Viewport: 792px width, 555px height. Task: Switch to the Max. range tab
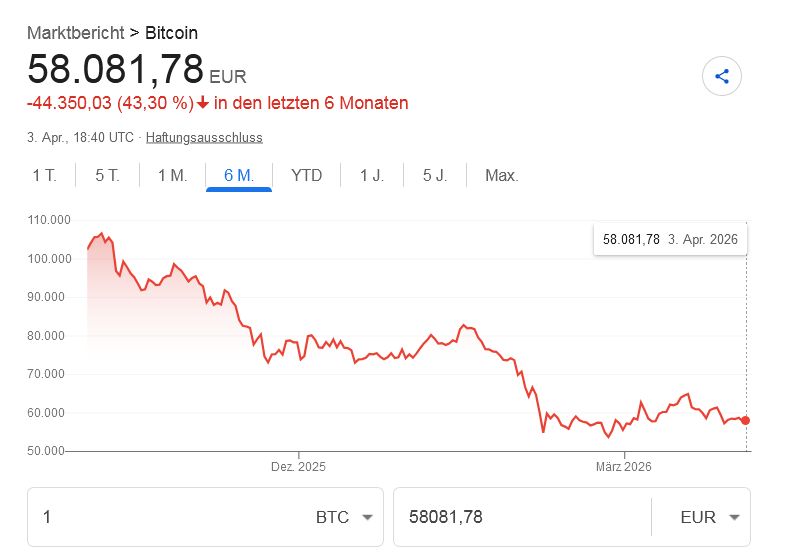[501, 176]
